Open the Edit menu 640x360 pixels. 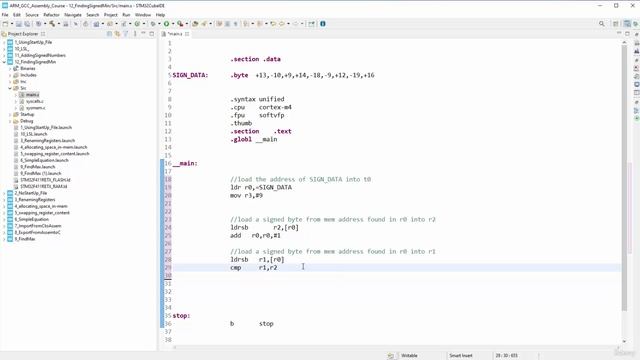coord(17,15)
